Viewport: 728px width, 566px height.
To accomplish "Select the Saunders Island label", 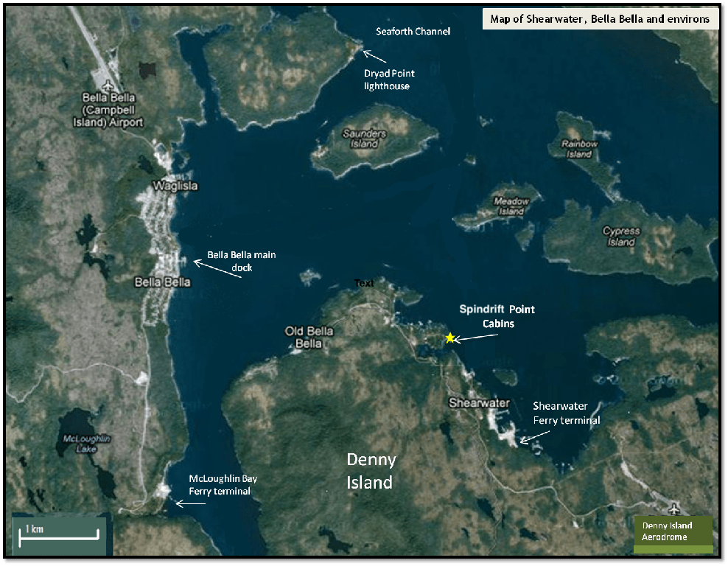I will tap(364, 139).
